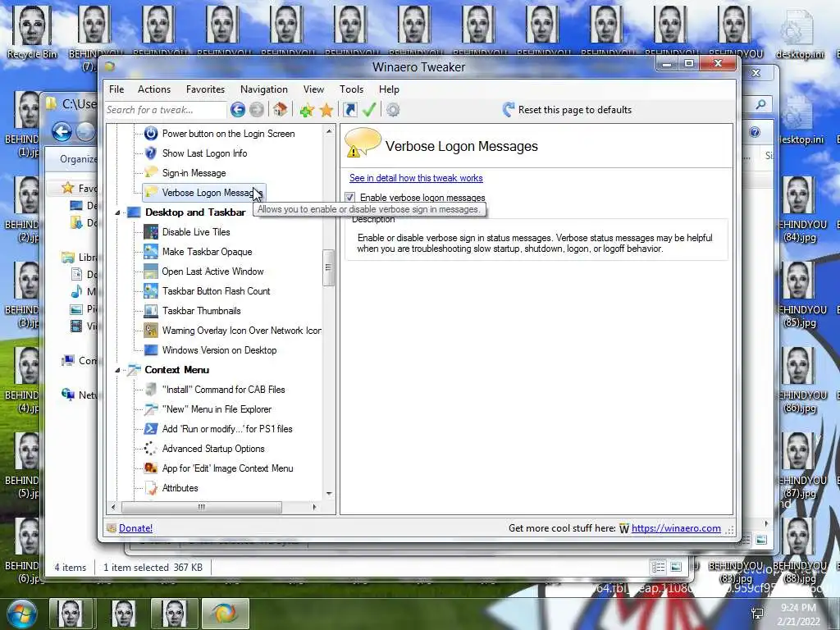The height and width of the screenshot is (630, 840).
Task: Open the https://winaero.com link
Action: (676, 528)
